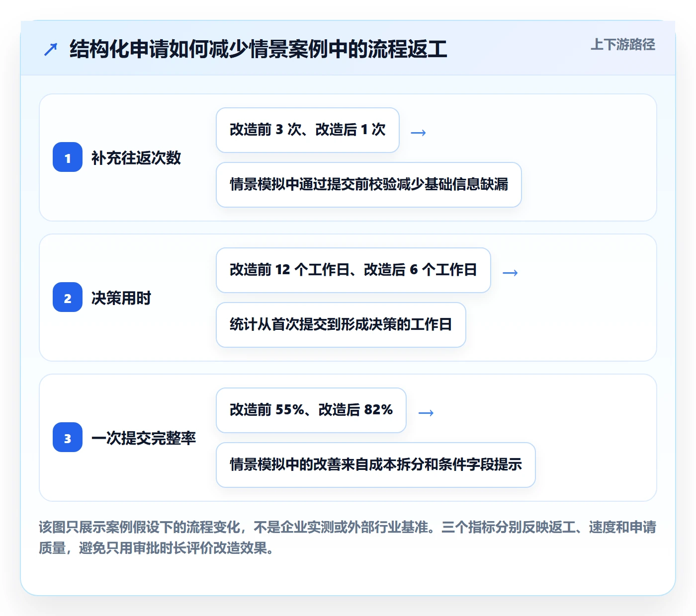Click the 情景模拟中的改善来自成本拆分和条件字段提示 box
Screen dimensions: 696x616
pyautogui.click(x=376, y=465)
